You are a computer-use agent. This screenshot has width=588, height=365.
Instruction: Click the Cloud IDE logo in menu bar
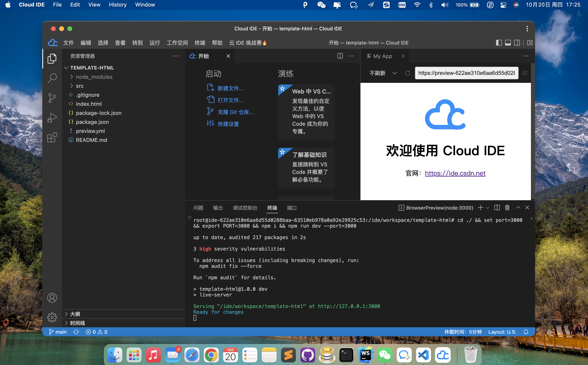[x=52, y=43]
